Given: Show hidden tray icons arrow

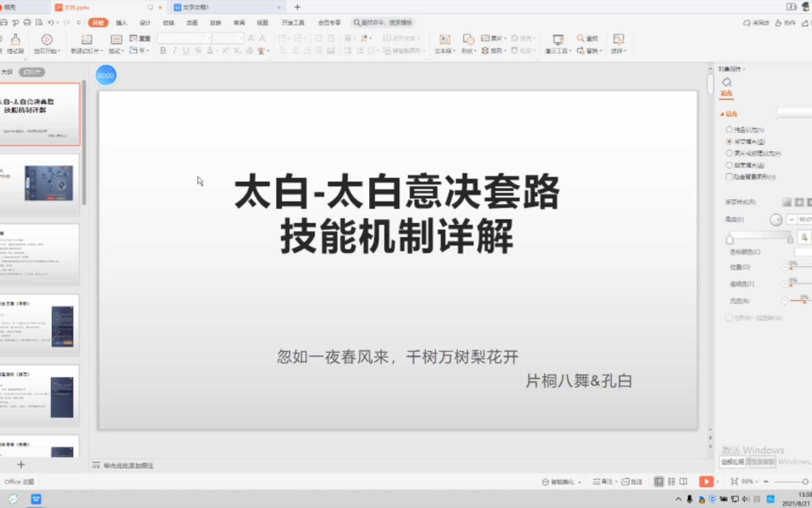Looking at the screenshot, I should [678, 499].
